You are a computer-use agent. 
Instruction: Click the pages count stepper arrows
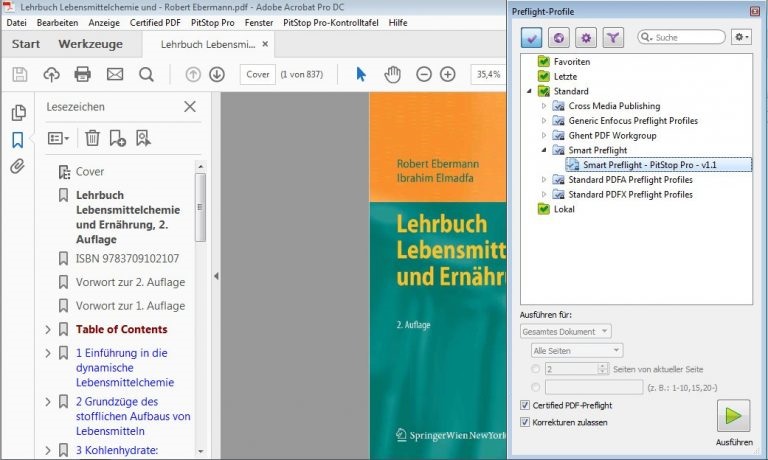click(x=603, y=369)
